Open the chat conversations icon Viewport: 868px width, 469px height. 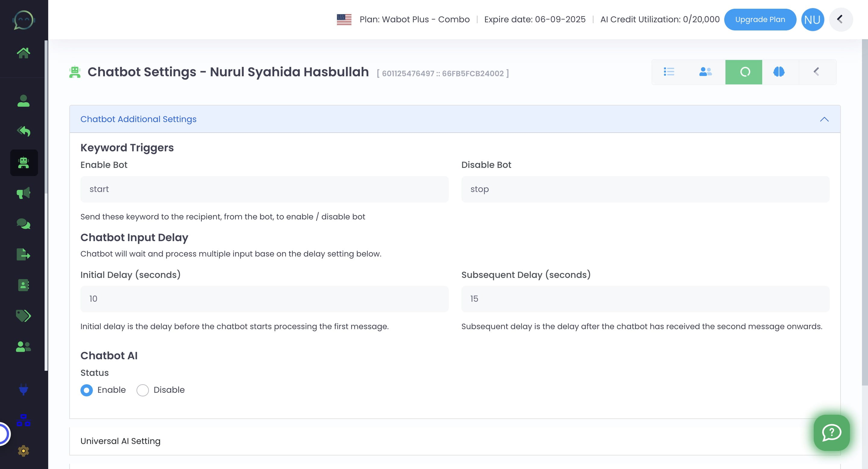click(23, 224)
